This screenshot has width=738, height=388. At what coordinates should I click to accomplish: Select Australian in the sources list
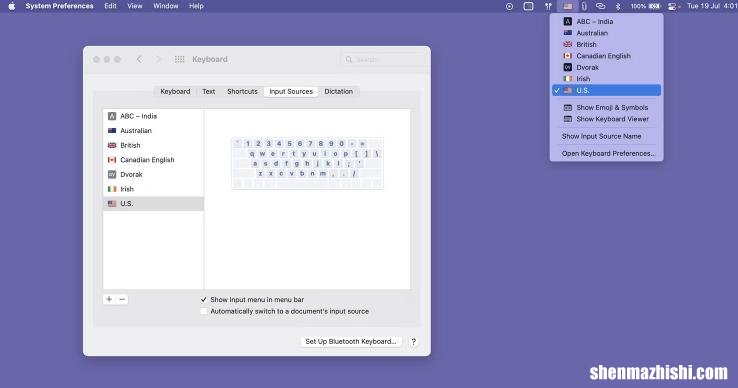pyautogui.click(x=153, y=130)
